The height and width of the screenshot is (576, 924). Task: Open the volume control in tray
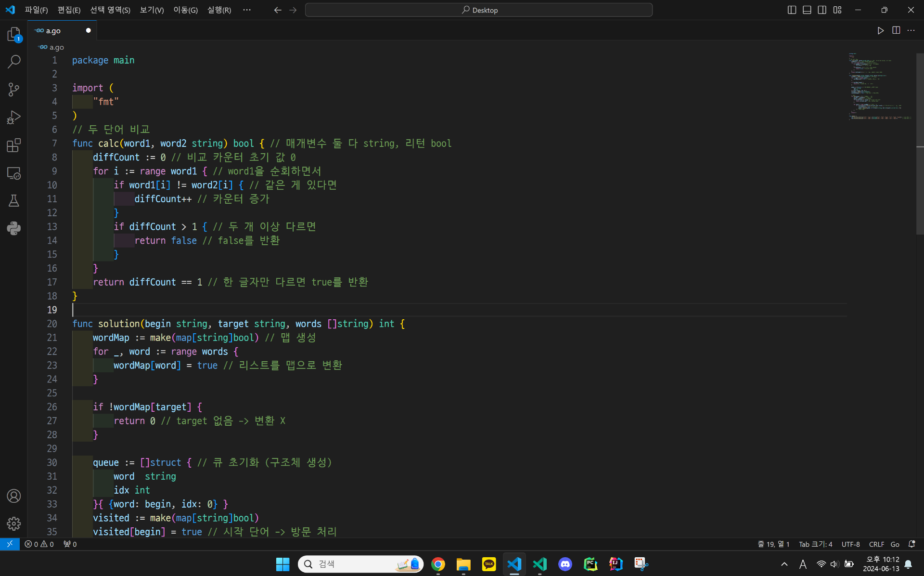click(x=835, y=564)
